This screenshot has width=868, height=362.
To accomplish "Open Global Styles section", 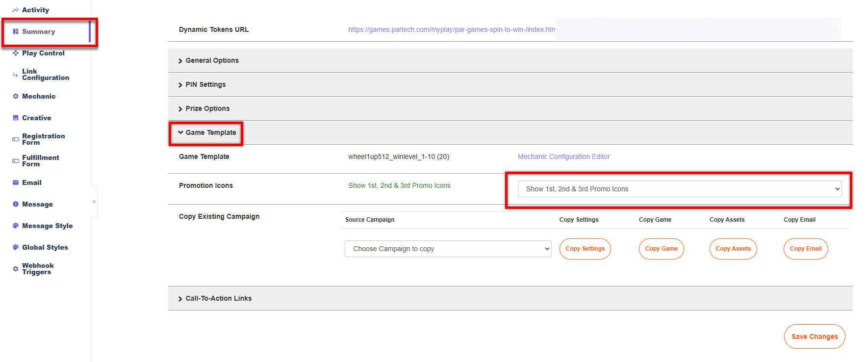I will coord(45,247).
